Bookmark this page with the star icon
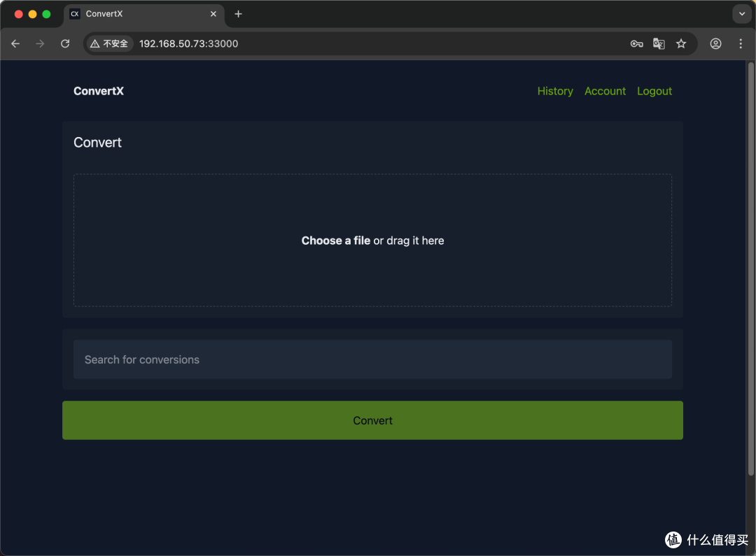This screenshot has width=756, height=556. pyautogui.click(x=681, y=43)
